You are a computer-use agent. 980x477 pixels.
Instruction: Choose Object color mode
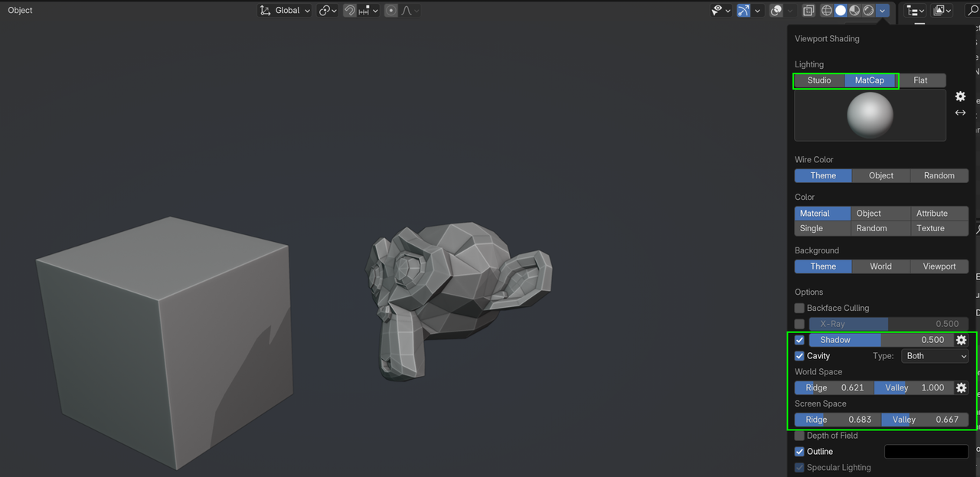(x=880, y=214)
